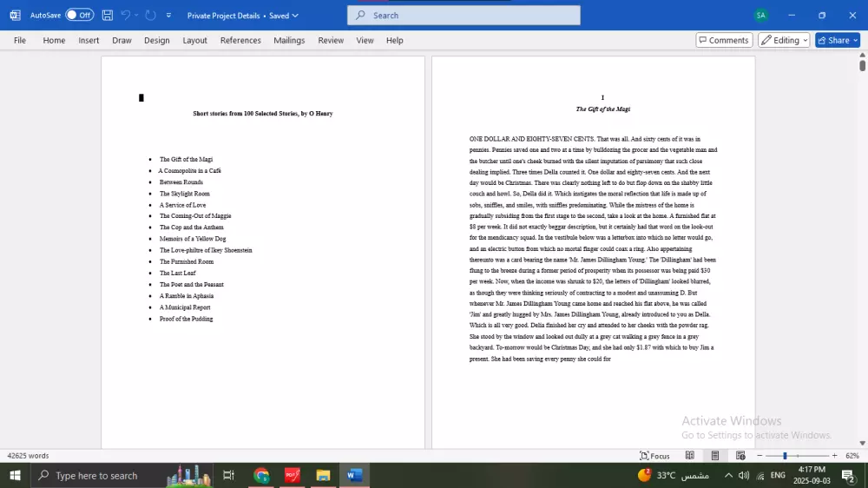Switch to the Home tab
This screenshot has width=868, height=488.
coord(54,40)
